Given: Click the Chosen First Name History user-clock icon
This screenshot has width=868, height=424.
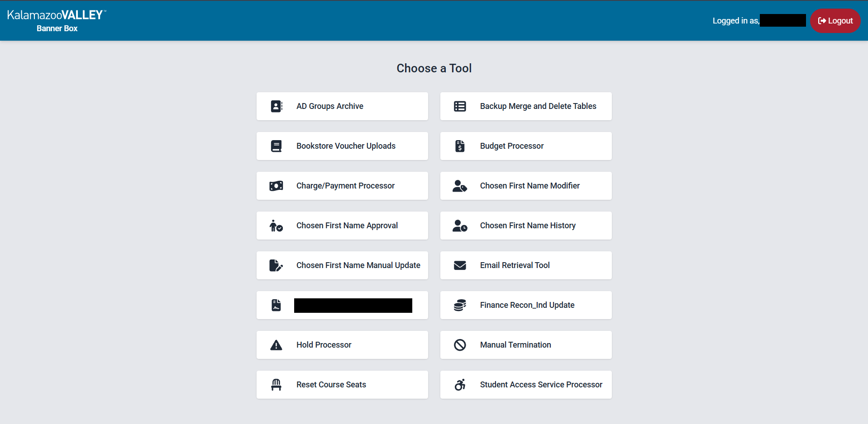Looking at the screenshot, I should (x=460, y=226).
